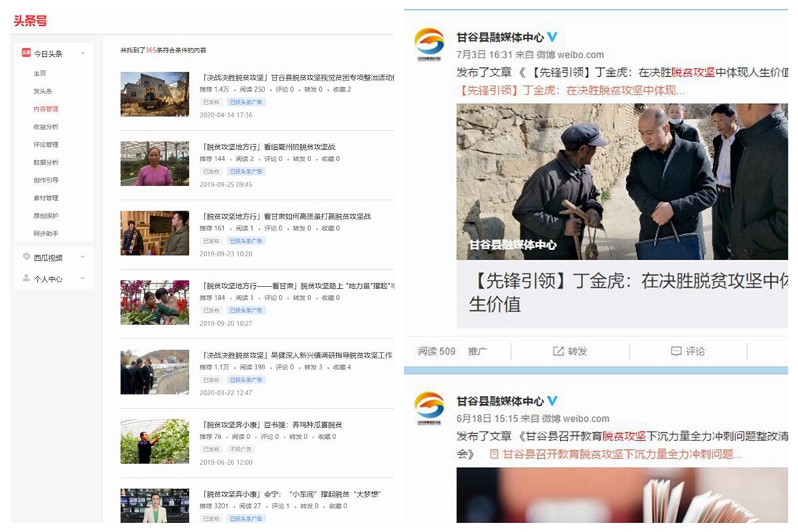Viewport: 798px width, 532px height.
Task: Open the 先锋引领 丁金虎 article link
Action: coord(572,91)
